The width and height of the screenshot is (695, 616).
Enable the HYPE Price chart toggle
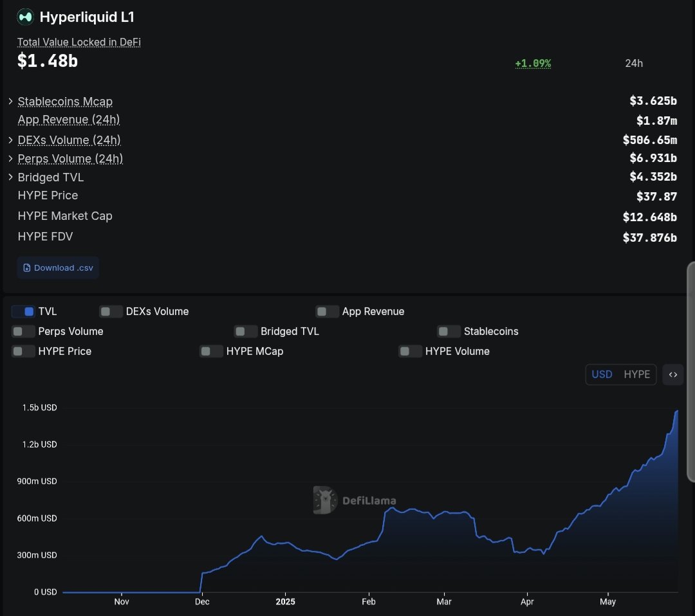coord(23,351)
